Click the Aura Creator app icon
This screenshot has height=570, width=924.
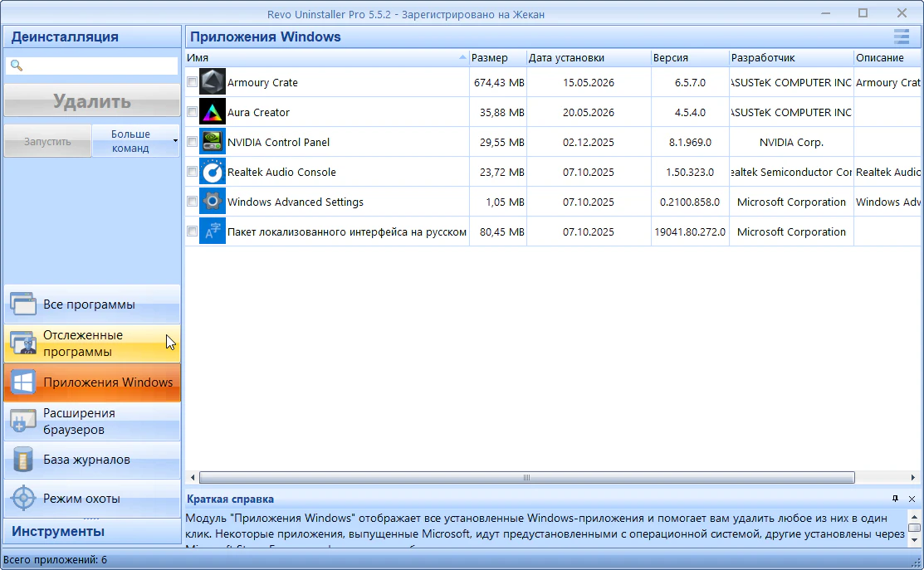click(x=213, y=112)
